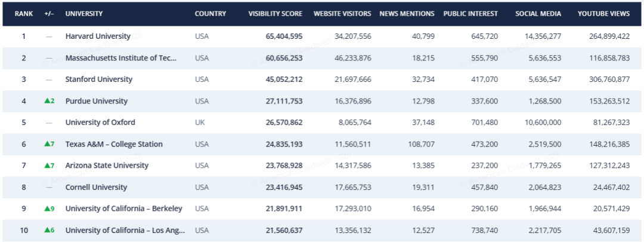Click YouTube views value 20,571,429
This screenshot has height=242, width=644.
(611, 209)
